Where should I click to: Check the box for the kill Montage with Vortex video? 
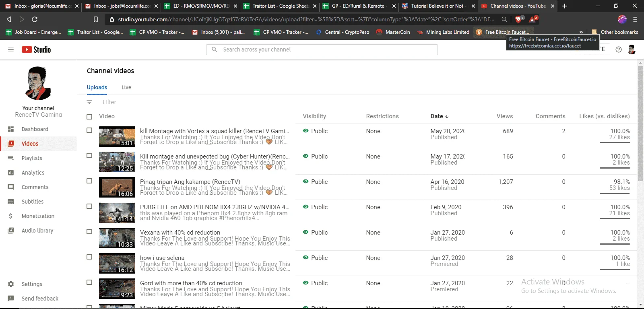(x=89, y=130)
